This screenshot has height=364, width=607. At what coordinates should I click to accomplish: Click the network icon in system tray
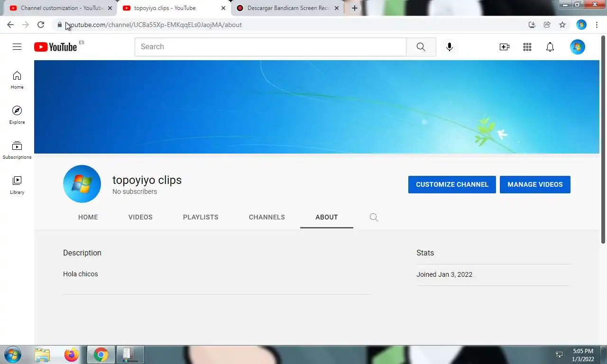tap(559, 355)
